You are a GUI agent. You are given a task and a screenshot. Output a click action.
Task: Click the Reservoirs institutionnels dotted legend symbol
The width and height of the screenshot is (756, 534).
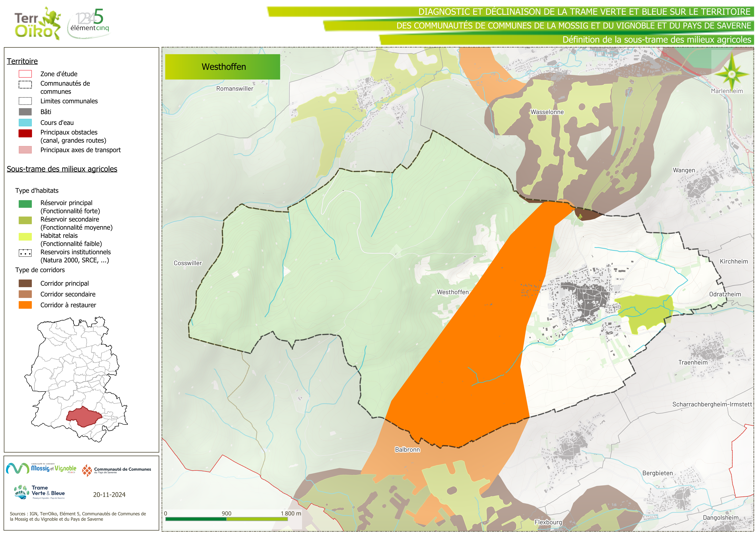[x=25, y=253]
